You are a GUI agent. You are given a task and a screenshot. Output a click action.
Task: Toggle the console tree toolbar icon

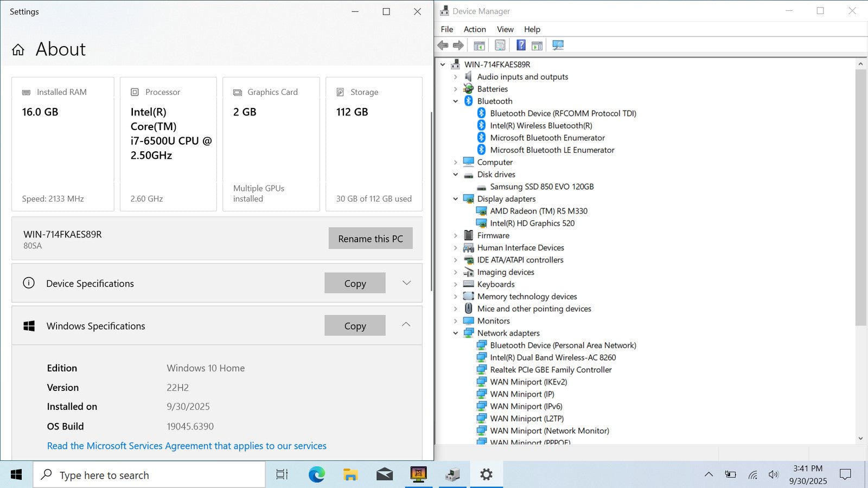[x=479, y=46]
